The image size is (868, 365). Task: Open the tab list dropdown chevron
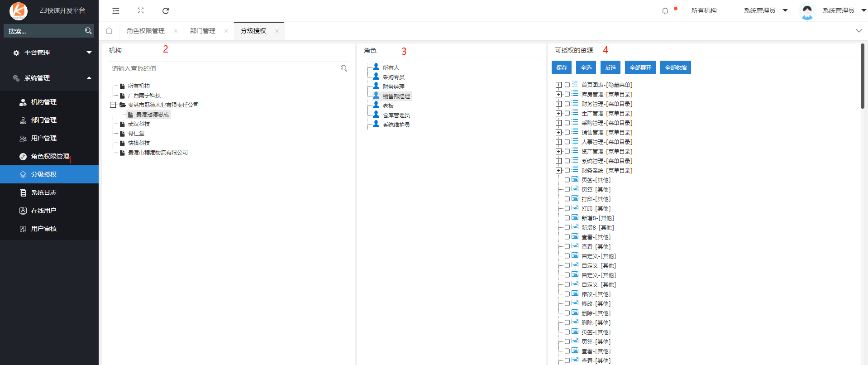point(858,31)
